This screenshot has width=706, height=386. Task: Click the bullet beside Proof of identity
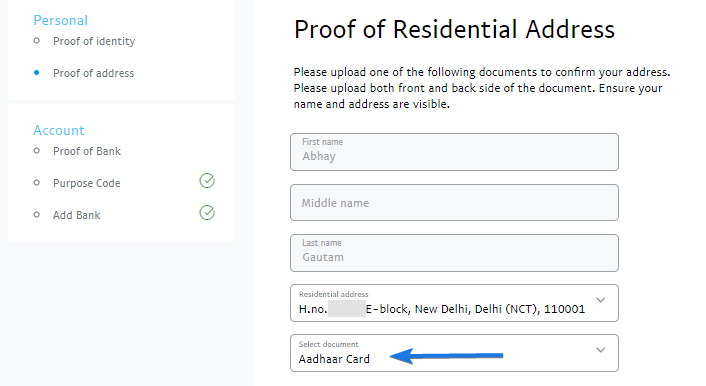pyautogui.click(x=36, y=41)
